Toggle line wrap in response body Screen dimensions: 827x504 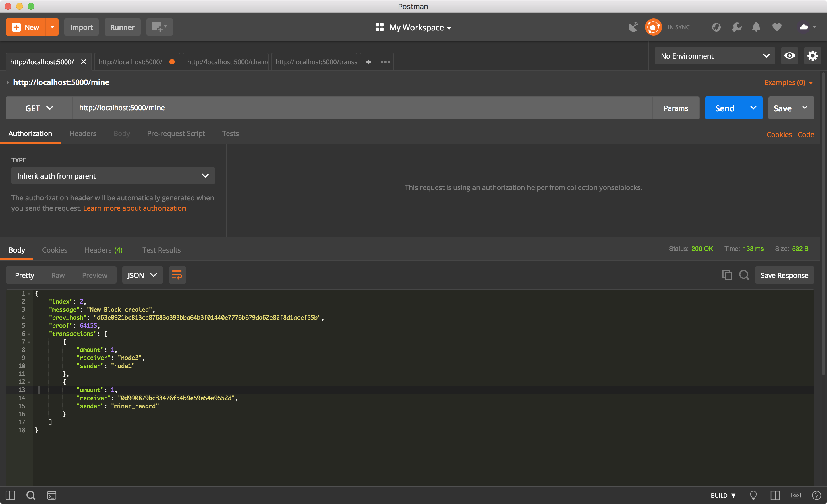[x=177, y=275]
